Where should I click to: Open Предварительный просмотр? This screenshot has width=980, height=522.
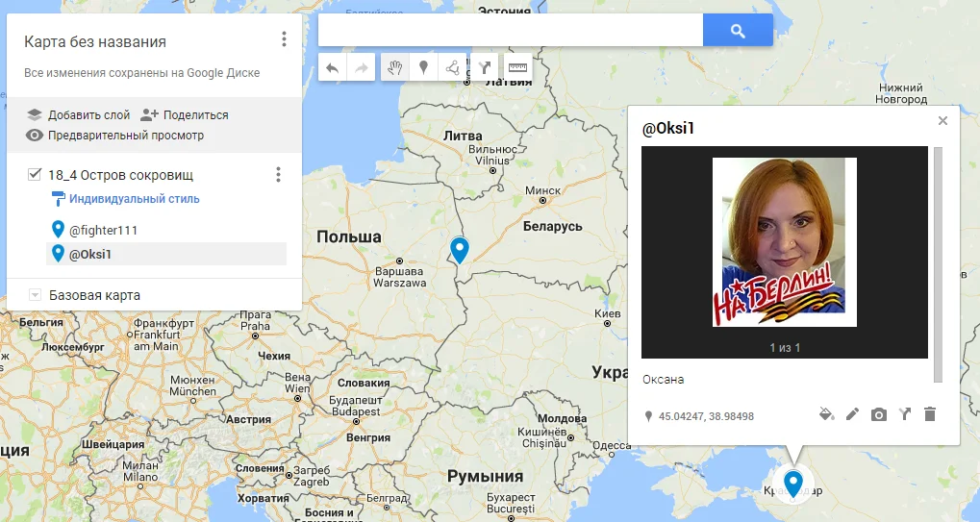tap(126, 135)
